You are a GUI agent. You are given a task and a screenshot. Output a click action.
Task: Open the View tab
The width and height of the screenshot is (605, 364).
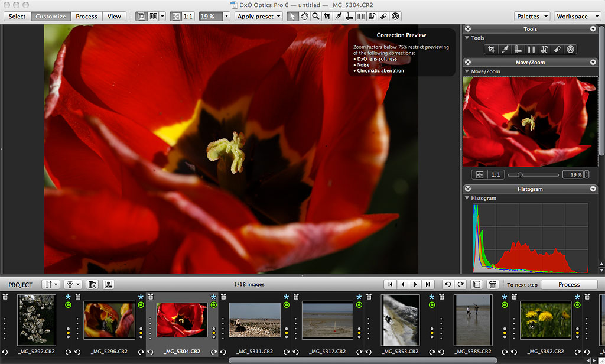point(114,17)
